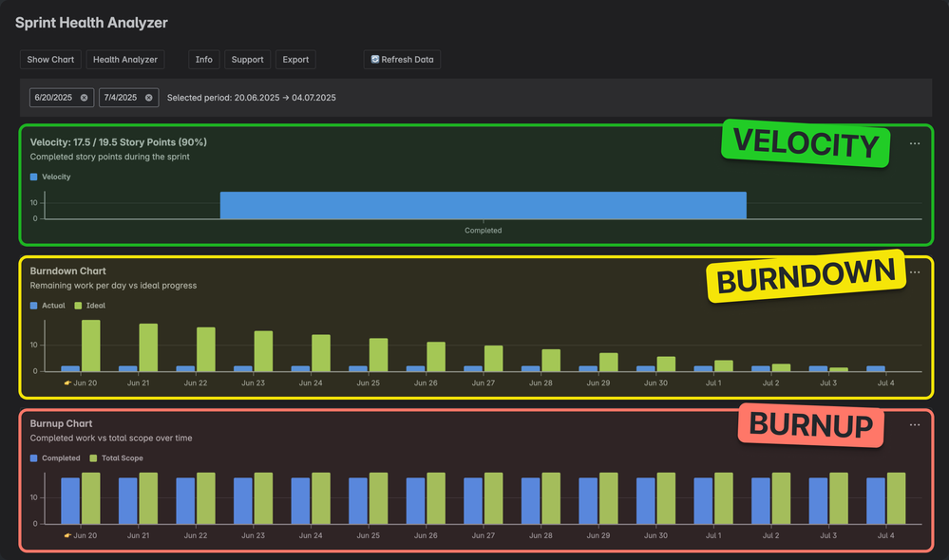Open the Burndown Chart three-dot menu

pos(915,272)
